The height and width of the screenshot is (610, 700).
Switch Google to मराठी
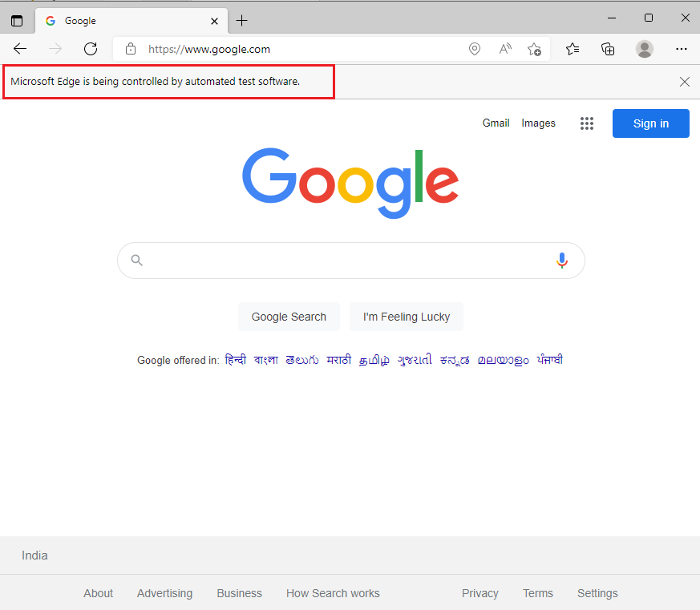coord(339,360)
